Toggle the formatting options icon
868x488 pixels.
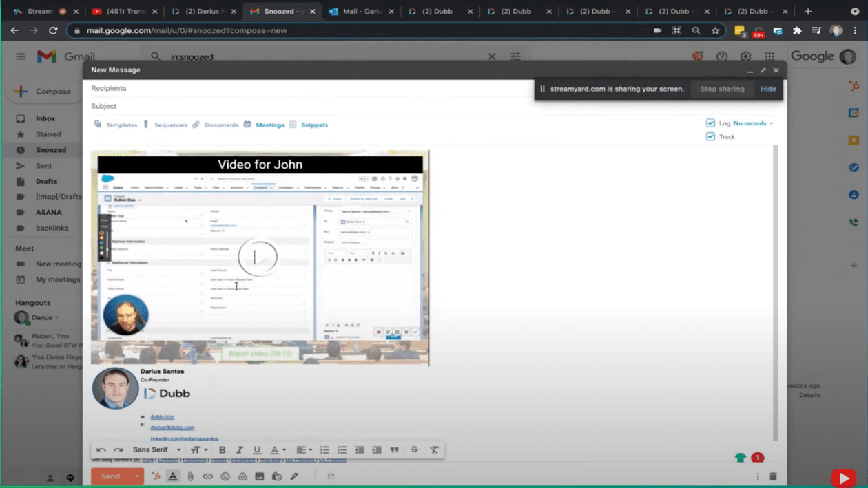(x=173, y=476)
